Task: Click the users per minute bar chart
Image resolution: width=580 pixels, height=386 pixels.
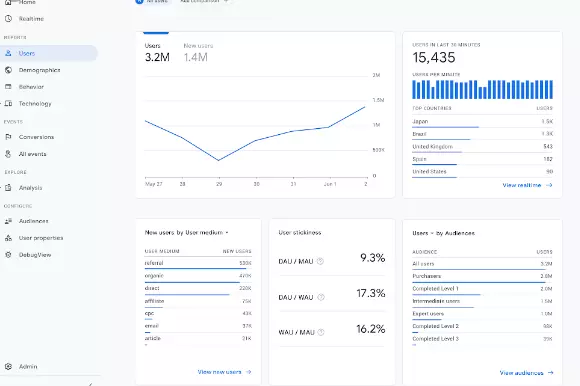Action: coord(482,89)
